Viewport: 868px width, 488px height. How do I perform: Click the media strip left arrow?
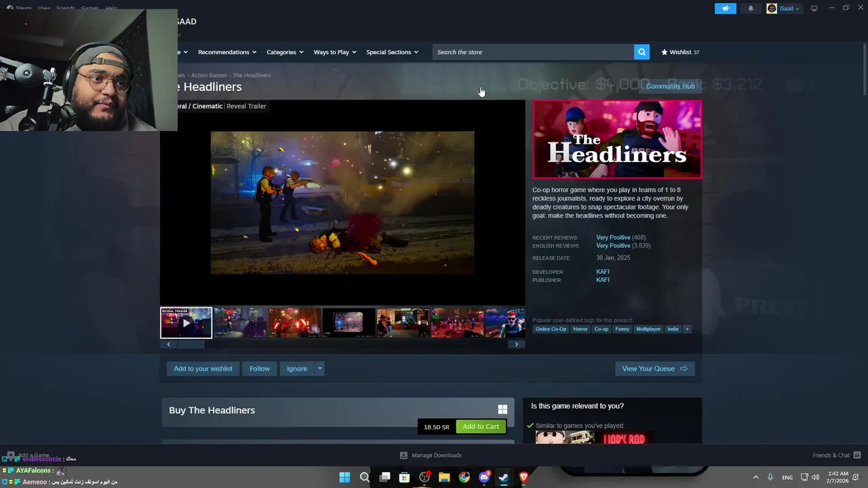169,344
